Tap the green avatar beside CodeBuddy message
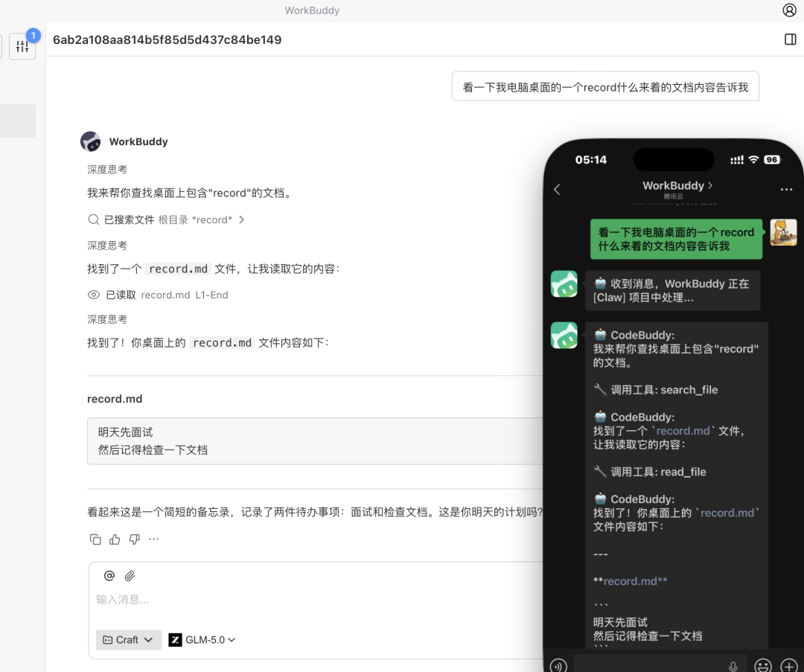Image resolution: width=804 pixels, height=672 pixels. [x=564, y=335]
